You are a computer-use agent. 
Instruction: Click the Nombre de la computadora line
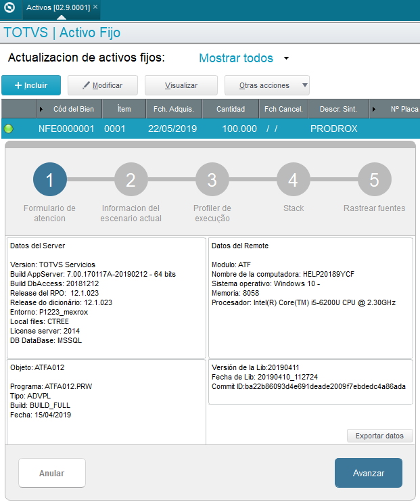pos(283,274)
